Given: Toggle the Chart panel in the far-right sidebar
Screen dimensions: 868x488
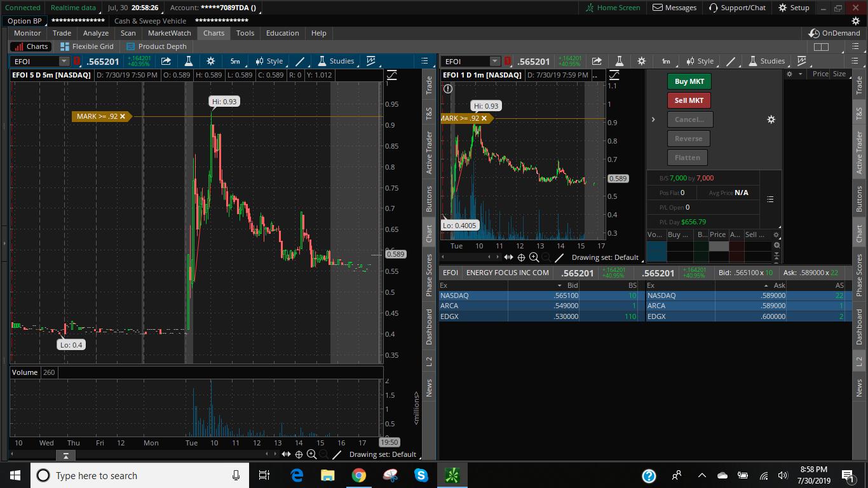Looking at the screenshot, I should (859, 234).
